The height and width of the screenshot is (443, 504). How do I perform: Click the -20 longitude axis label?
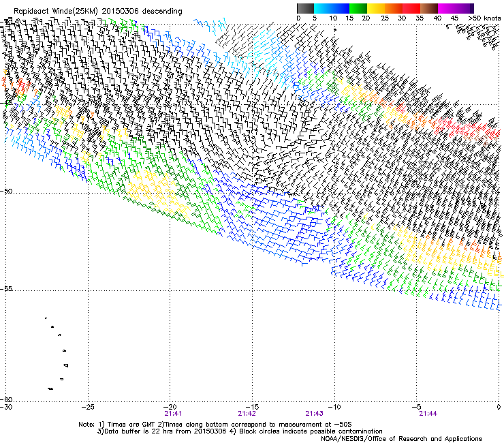coord(170,407)
